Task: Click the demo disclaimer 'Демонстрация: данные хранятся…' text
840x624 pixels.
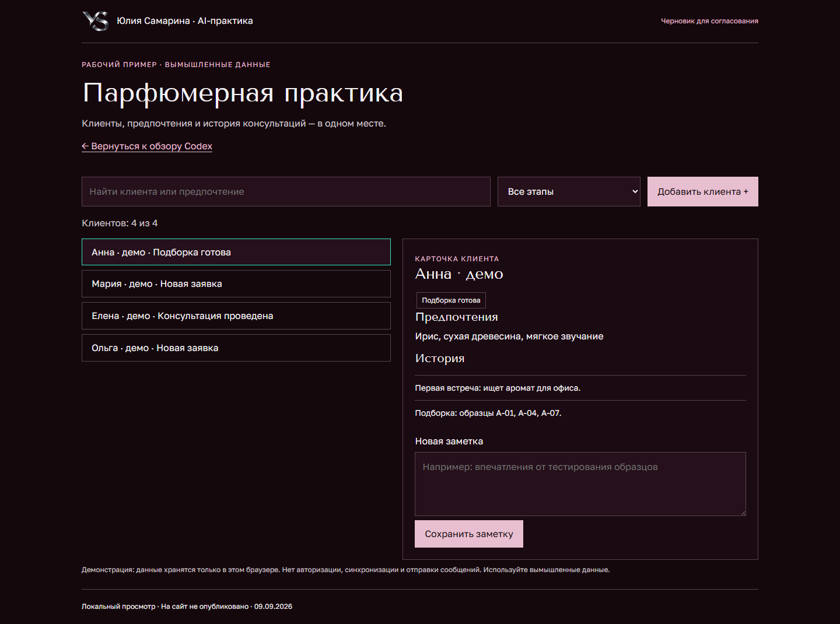Action: (x=346, y=570)
